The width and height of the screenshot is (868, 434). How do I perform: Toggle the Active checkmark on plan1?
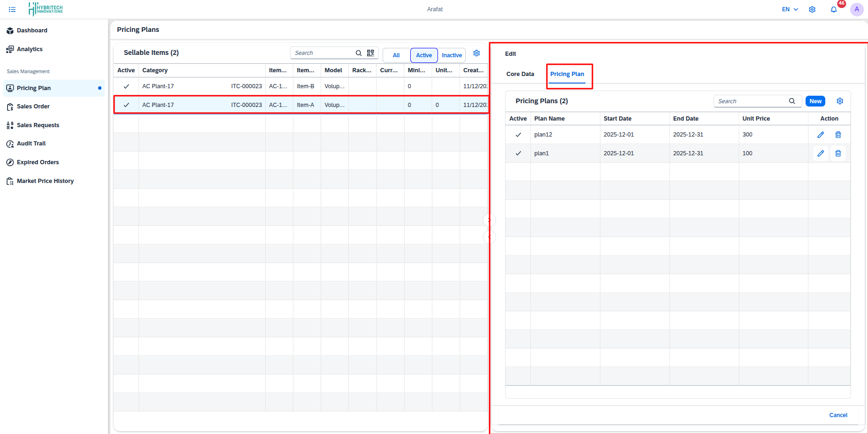click(x=518, y=153)
